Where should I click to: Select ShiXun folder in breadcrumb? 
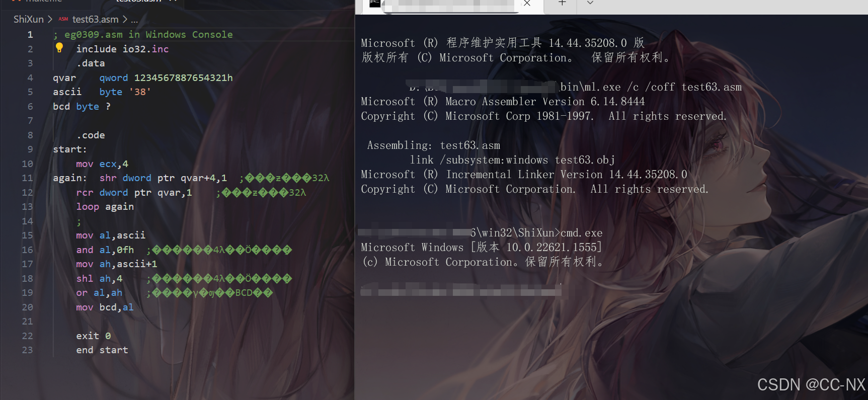[x=29, y=19]
